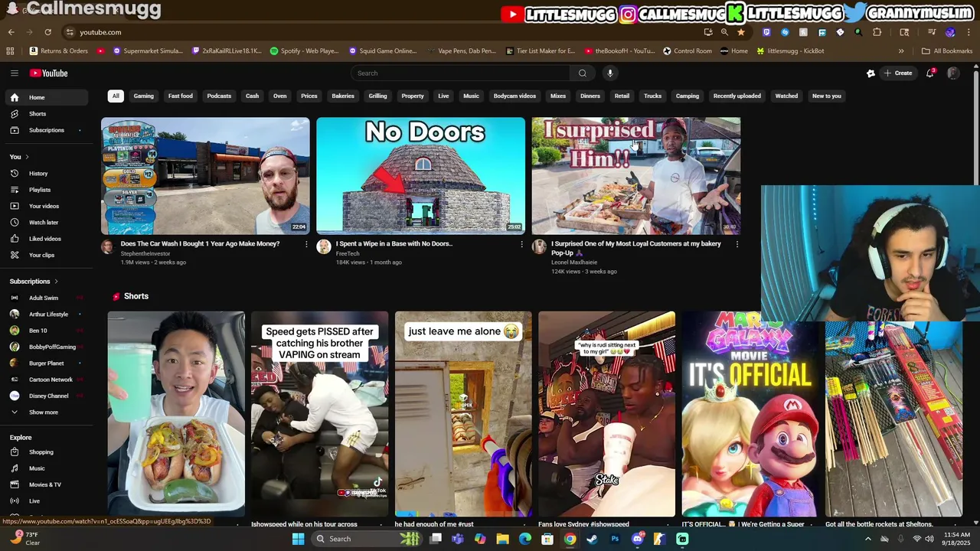Open the just leave me alone short
Viewport: 980px width, 551px height.
[x=463, y=414]
